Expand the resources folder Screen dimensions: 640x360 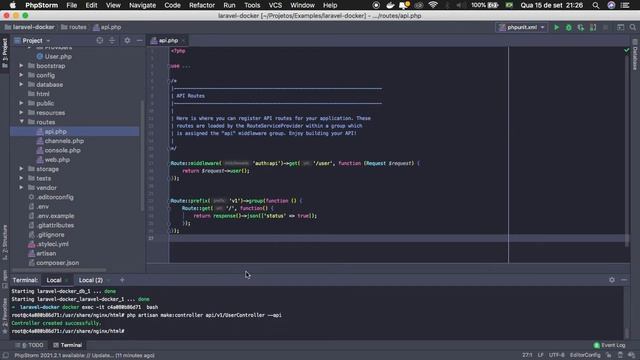point(21,113)
